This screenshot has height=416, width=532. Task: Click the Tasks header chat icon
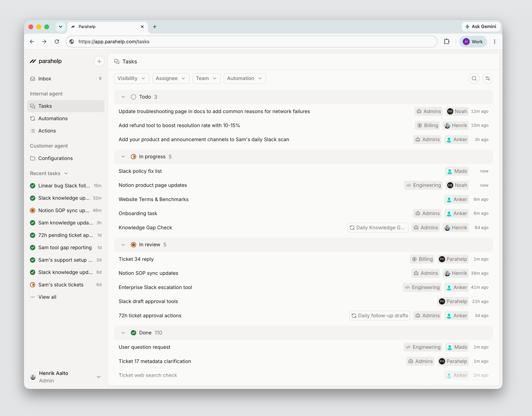coord(117,61)
